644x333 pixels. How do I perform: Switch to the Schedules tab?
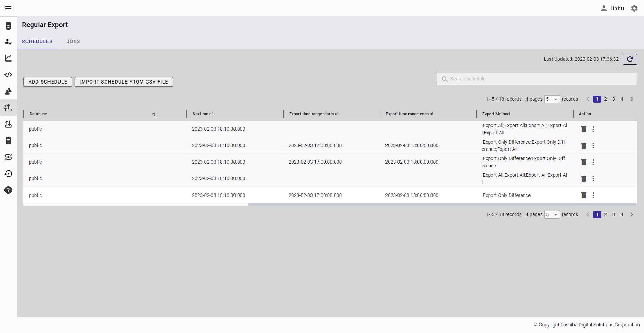pos(37,41)
